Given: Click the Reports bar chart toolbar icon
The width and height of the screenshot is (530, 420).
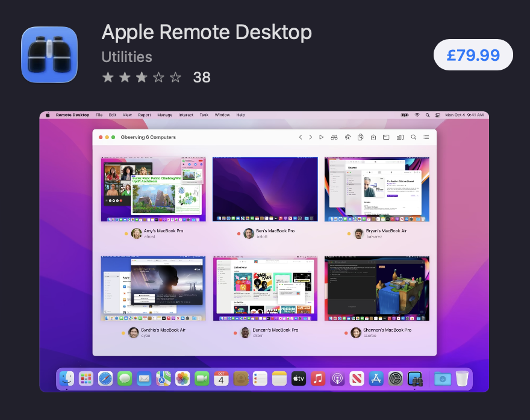Looking at the screenshot, I should 400,137.
